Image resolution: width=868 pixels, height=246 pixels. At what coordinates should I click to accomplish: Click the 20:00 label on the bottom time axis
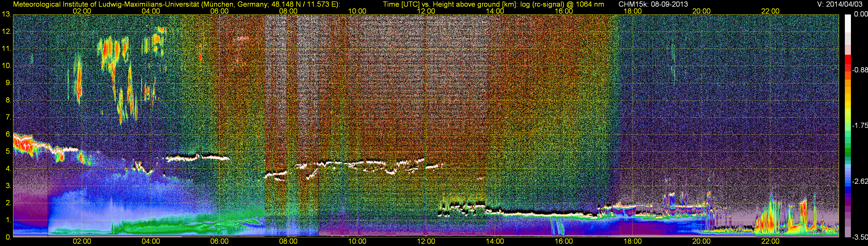[x=702, y=241]
